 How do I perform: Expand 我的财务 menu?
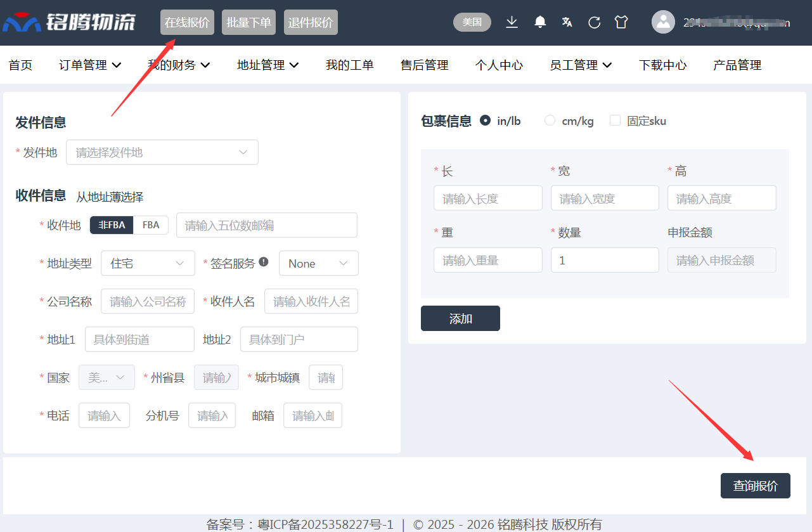[179, 65]
